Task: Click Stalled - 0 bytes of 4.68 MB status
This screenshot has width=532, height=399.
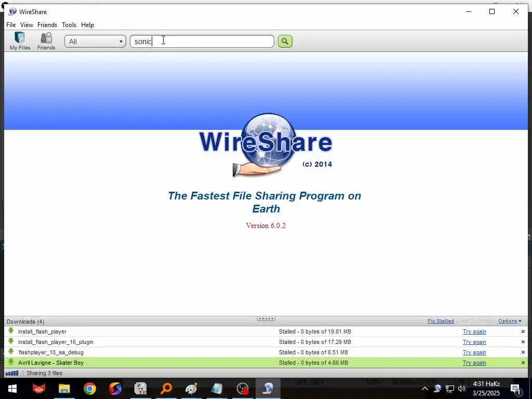Action: tap(313, 363)
